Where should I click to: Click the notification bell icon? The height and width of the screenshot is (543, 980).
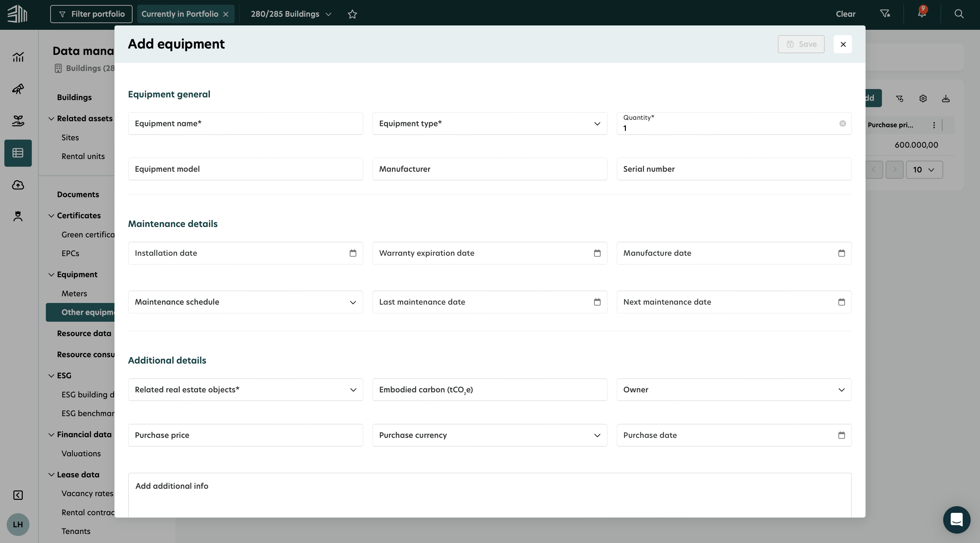point(921,14)
